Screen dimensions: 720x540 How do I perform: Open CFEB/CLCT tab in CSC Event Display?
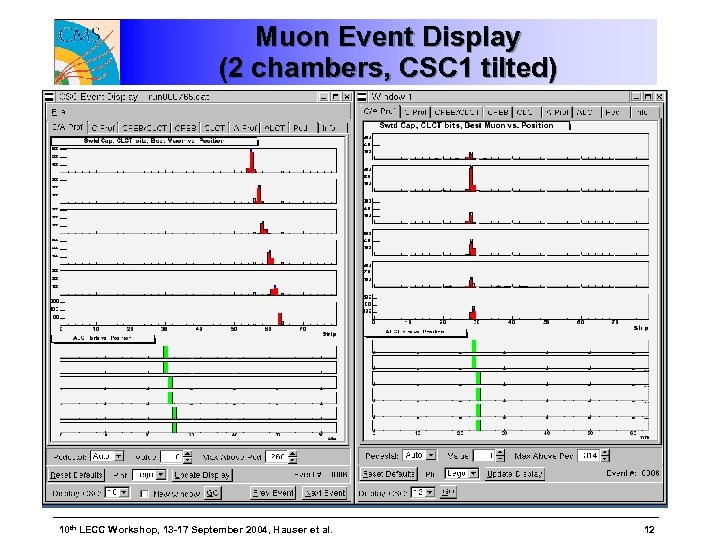pyautogui.click(x=144, y=128)
